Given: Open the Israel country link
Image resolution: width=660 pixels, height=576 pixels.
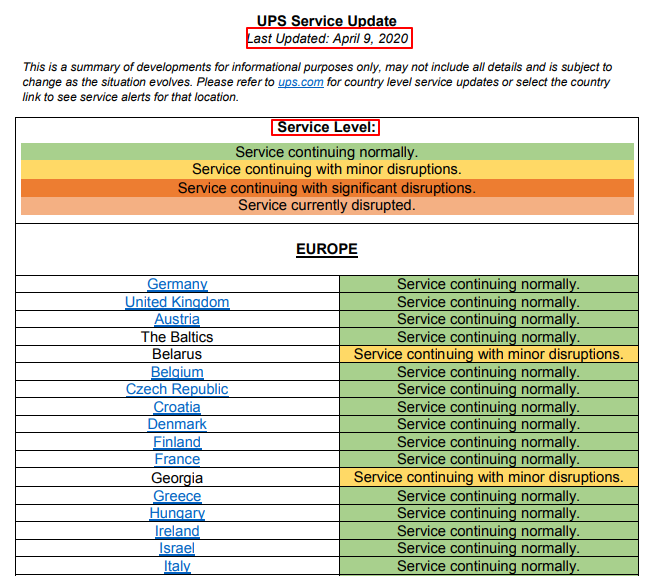Looking at the screenshot, I should point(177,548).
